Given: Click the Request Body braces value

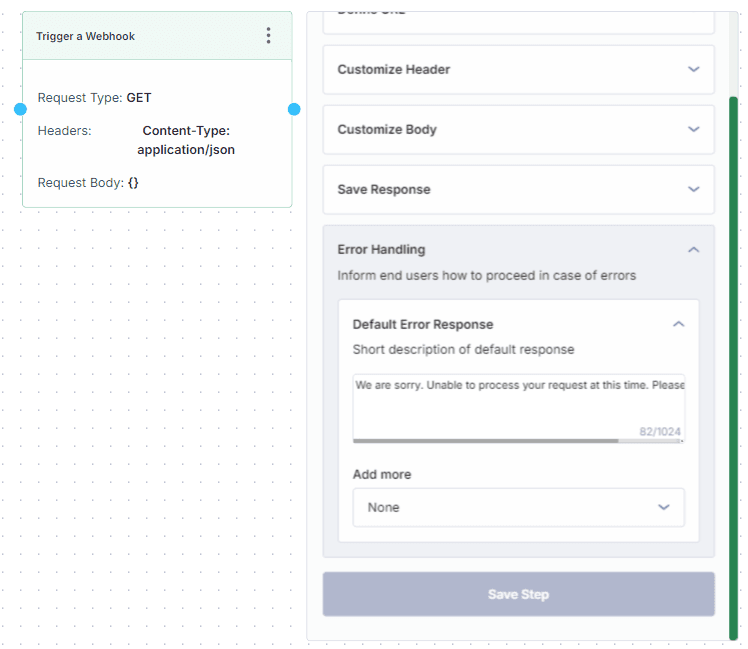Looking at the screenshot, I should pos(133,183).
